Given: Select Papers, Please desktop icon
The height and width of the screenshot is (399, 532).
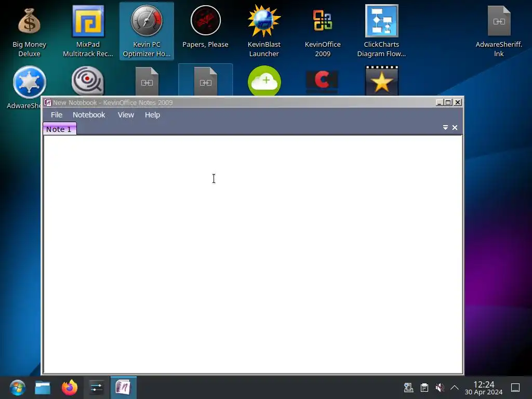Looking at the screenshot, I should pos(205,28).
